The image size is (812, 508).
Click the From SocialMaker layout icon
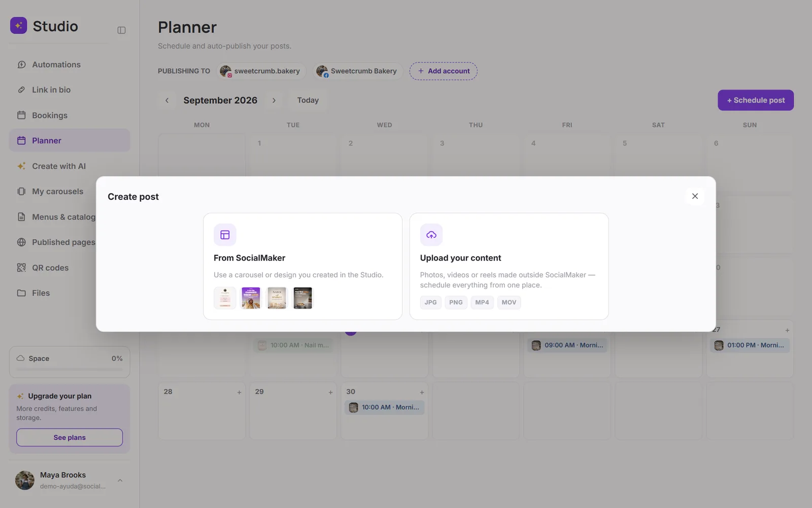tap(225, 235)
